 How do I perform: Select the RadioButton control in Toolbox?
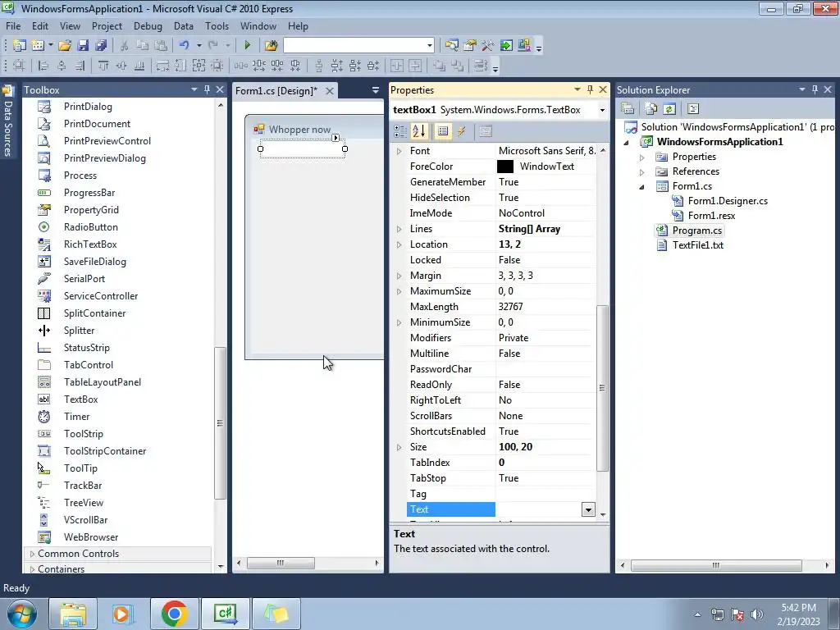point(90,227)
